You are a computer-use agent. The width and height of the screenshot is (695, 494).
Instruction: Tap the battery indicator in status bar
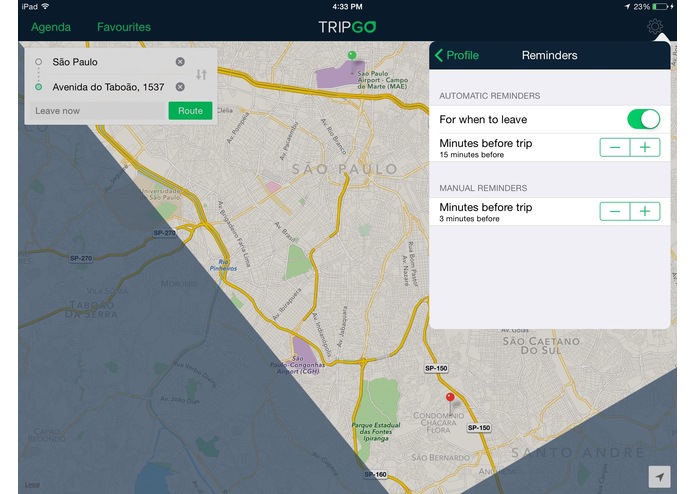pos(660,6)
